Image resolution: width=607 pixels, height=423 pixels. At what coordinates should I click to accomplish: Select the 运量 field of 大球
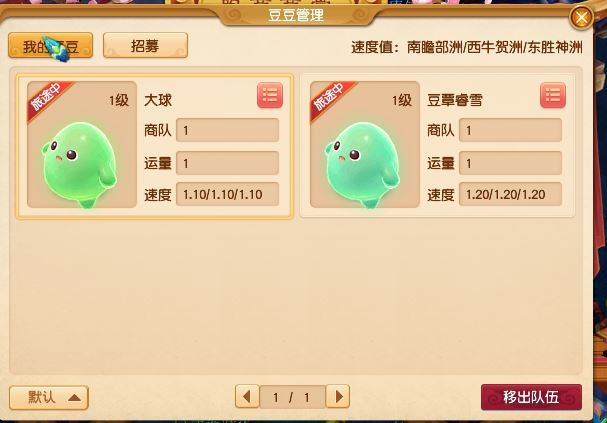[x=227, y=163]
